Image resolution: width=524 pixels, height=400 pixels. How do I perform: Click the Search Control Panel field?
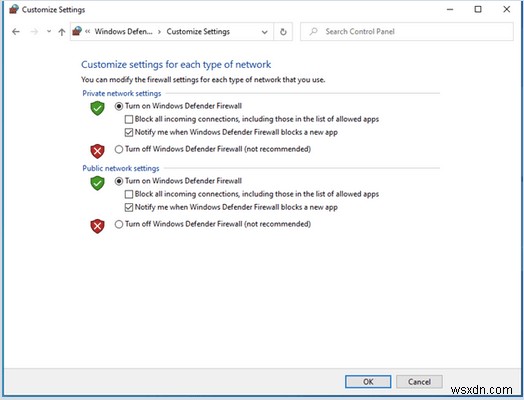point(407,31)
